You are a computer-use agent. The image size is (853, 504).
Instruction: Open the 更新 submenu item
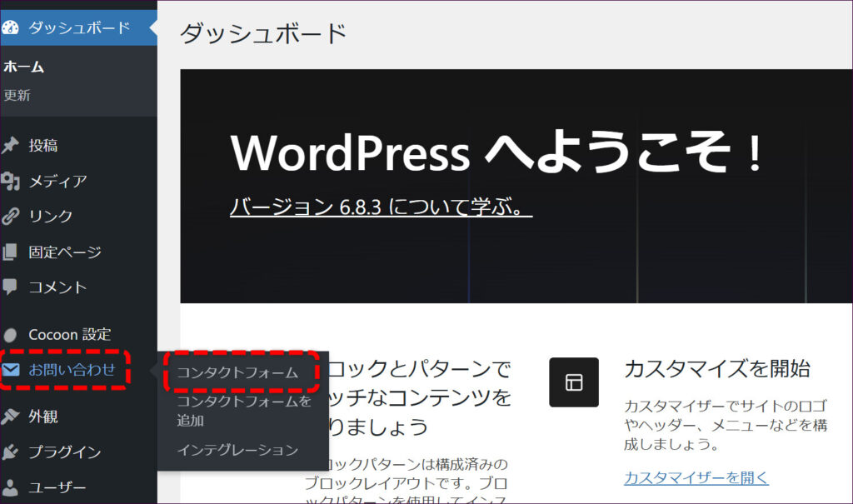click(x=17, y=96)
